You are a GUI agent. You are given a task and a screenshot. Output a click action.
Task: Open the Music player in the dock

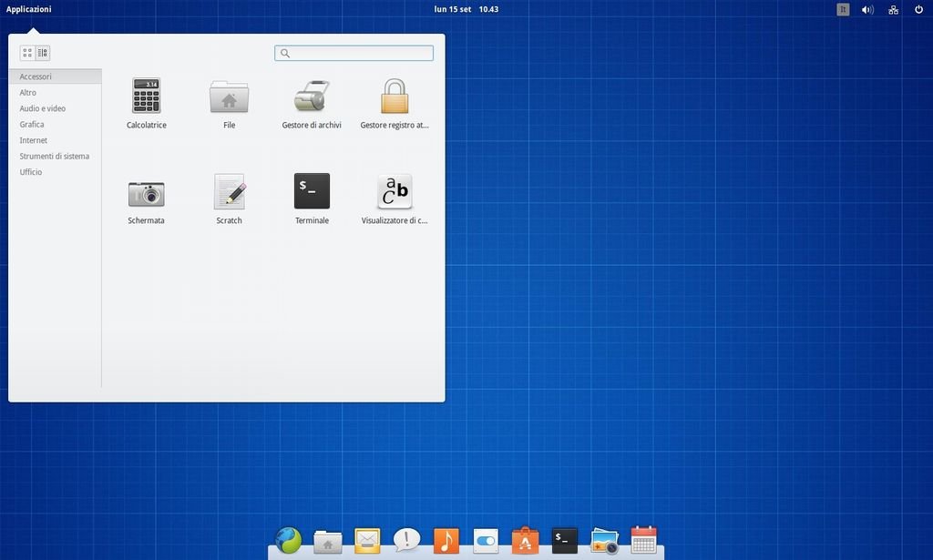pyautogui.click(x=446, y=541)
